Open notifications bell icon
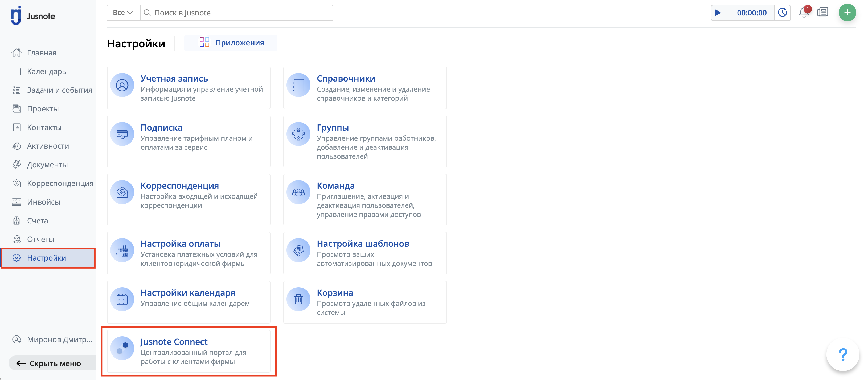Screen dimensions: 868x380 804,12
